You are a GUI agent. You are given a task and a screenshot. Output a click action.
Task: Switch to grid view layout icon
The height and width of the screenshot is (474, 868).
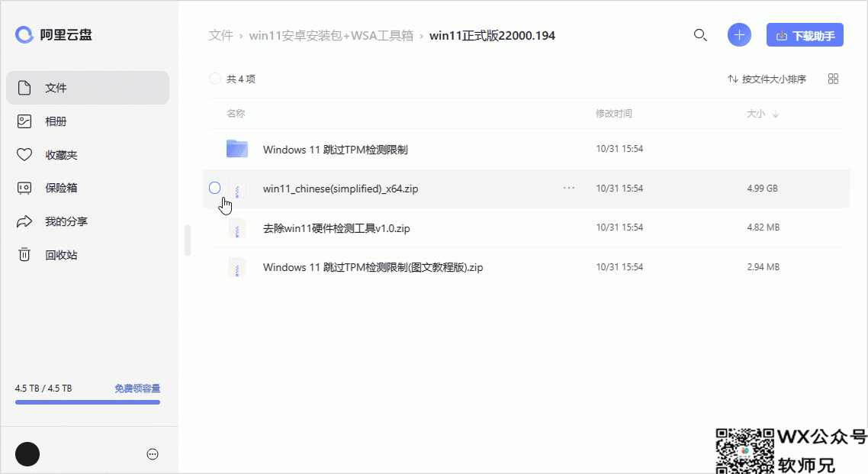(833, 79)
